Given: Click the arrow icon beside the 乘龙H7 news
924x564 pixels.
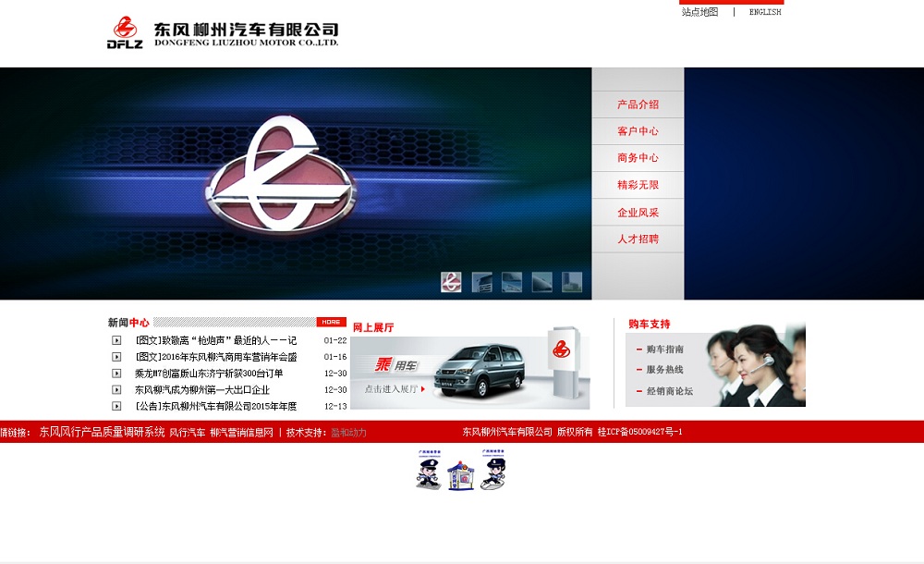Looking at the screenshot, I should tap(116, 374).
